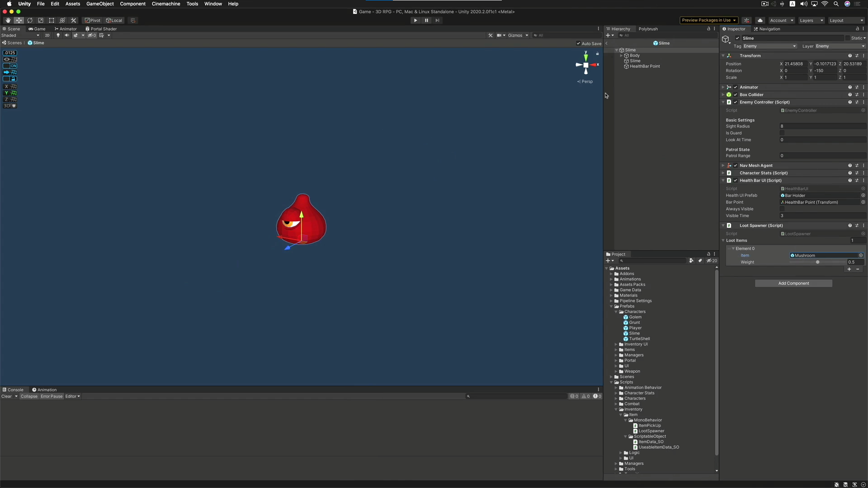Toggle scene view lighting with the bulb icon
The height and width of the screenshot is (488, 868).
(x=58, y=35)
